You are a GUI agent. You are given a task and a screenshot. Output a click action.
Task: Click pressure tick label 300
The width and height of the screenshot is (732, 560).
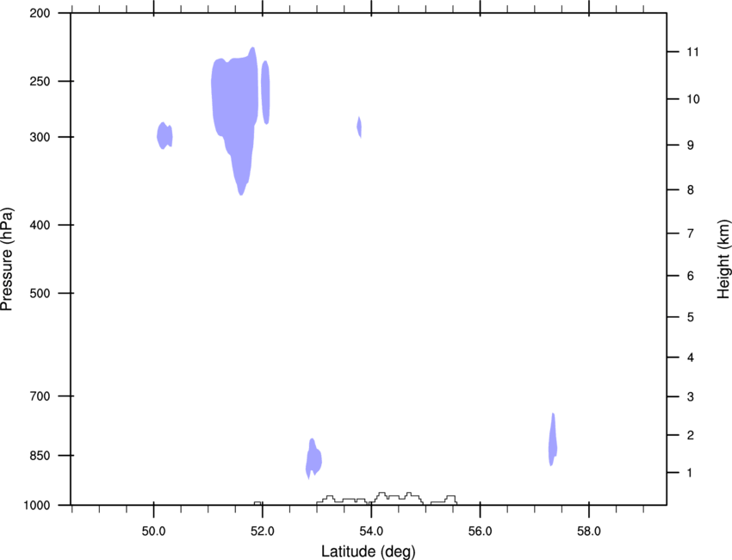(x=40, y=137)
